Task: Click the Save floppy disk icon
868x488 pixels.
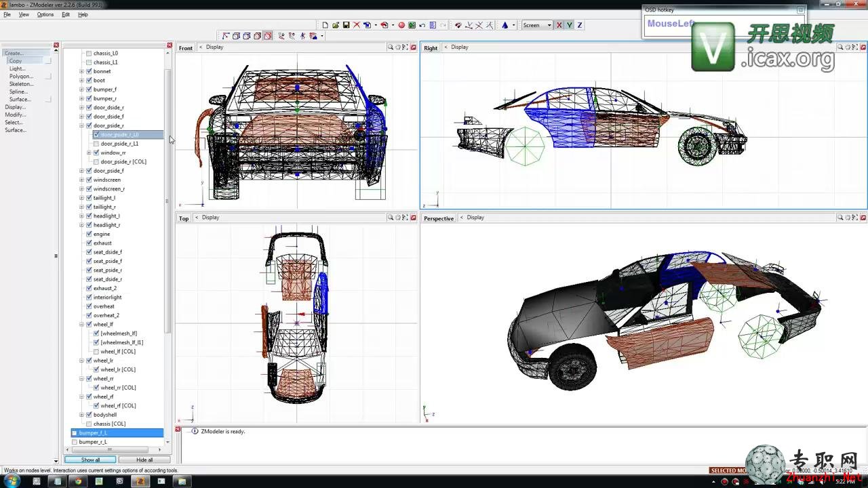Action: tap(346, 25)
